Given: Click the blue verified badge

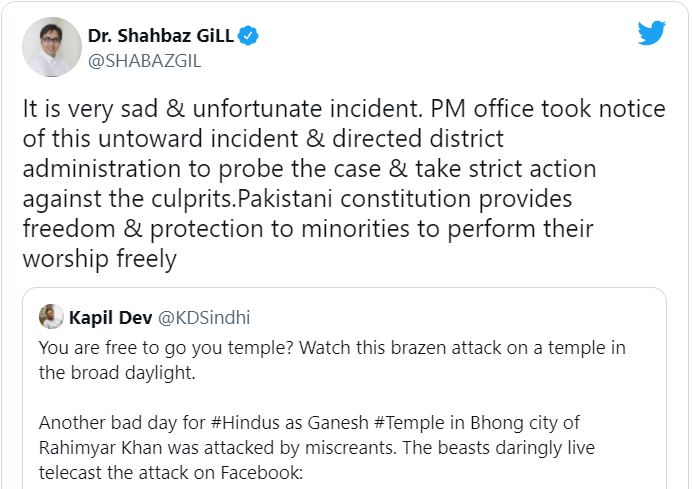Looking at the screenshot, I should click(248, 37).
